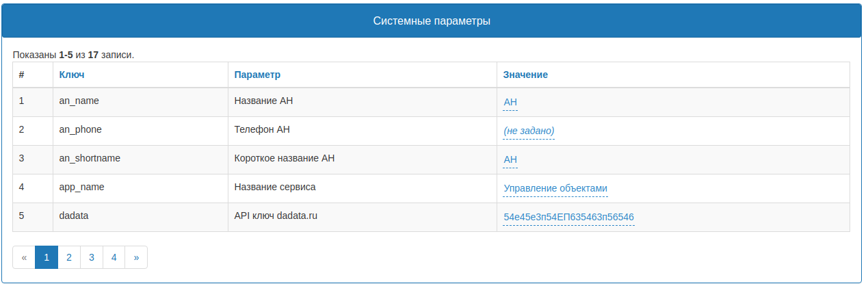This screenshot has height=286, width=868.
Task: Edit the dadata API key value
Action: [568, 218]
